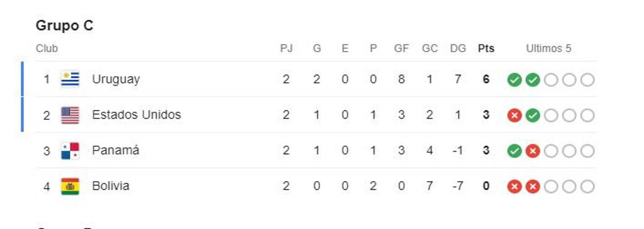Image resolution: width=644 pixels, height=229 pixels.
Task: Click the Panamá flag icon
Action: click(70, 151)
